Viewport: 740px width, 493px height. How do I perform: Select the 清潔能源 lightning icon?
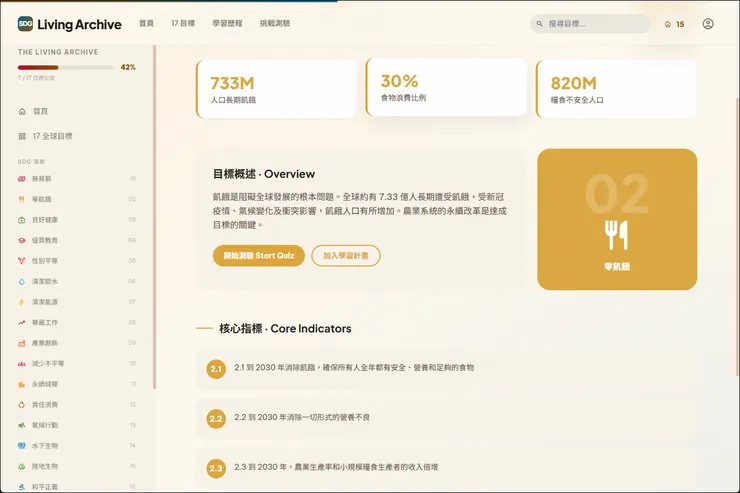[x=22, y=302]
